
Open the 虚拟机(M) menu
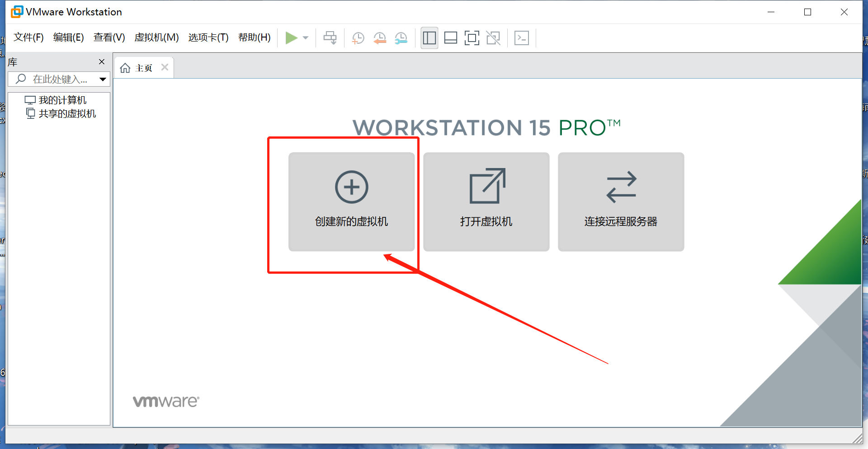coord(156,37)
